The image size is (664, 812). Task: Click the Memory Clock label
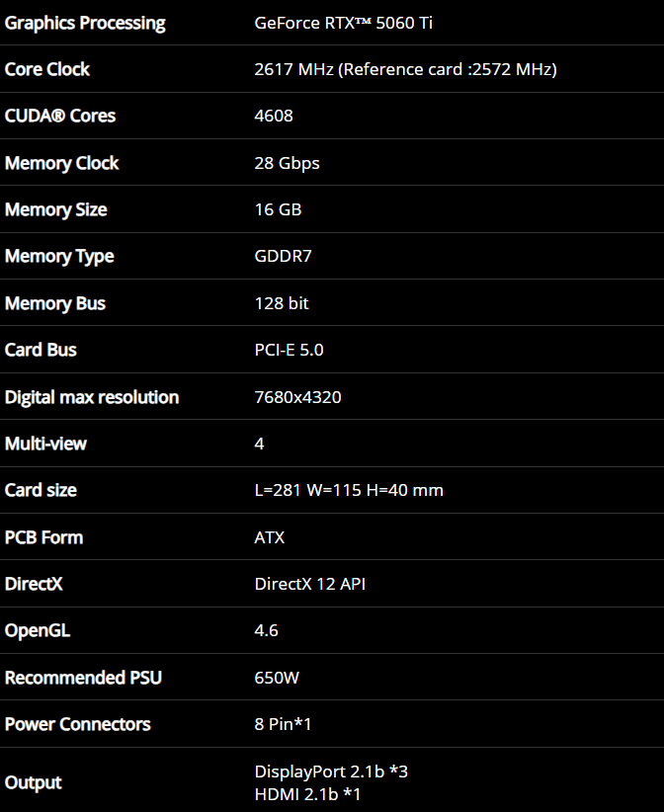pos(62,163)
